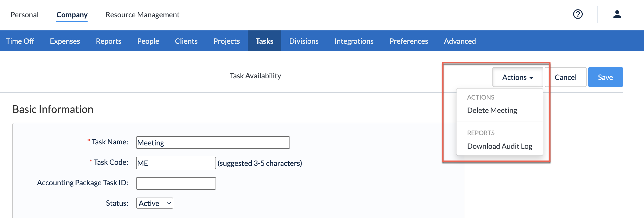
Task: Go to Projects section
Action: click(x=227, y=41)
